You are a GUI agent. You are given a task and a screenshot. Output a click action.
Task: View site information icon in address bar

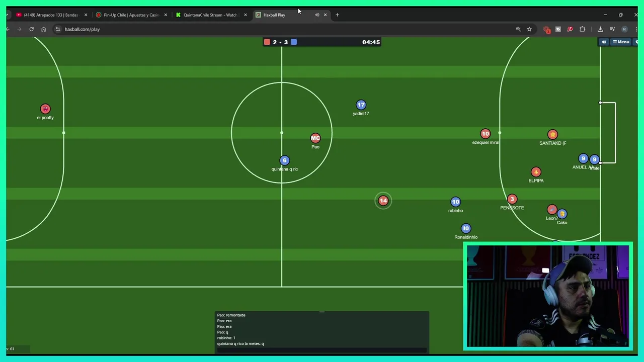click(x=58, y=29)
